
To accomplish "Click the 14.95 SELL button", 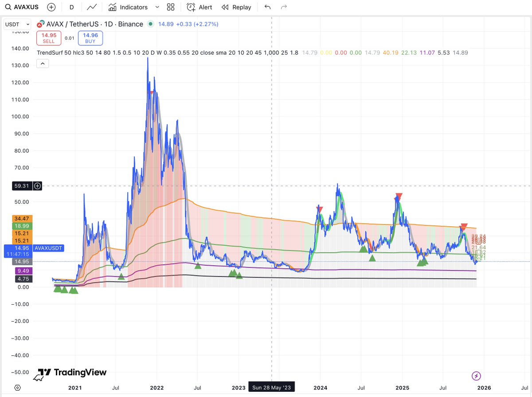I will pyautogui.click(x=49, y=38).
